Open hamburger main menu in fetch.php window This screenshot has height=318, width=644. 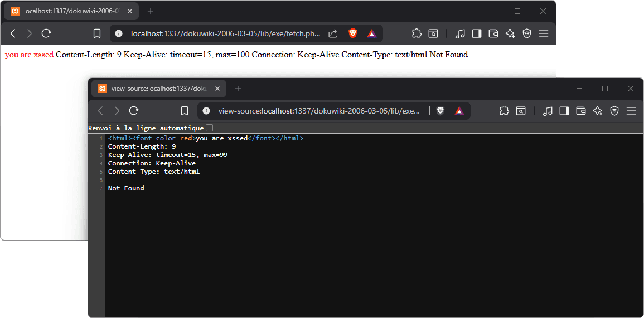pyautogui.click(x=544, y=33)
